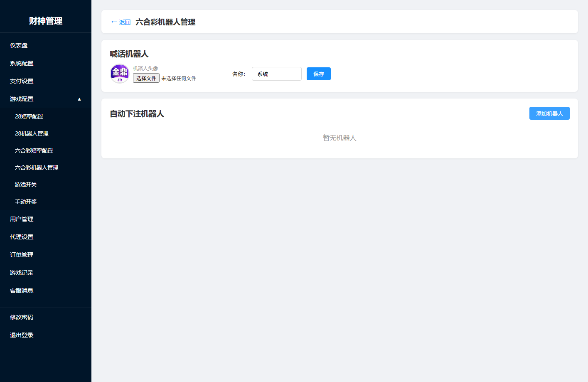Click the 机器人头像 label
The image size is (588, 382).
click(x=145, y=68)
